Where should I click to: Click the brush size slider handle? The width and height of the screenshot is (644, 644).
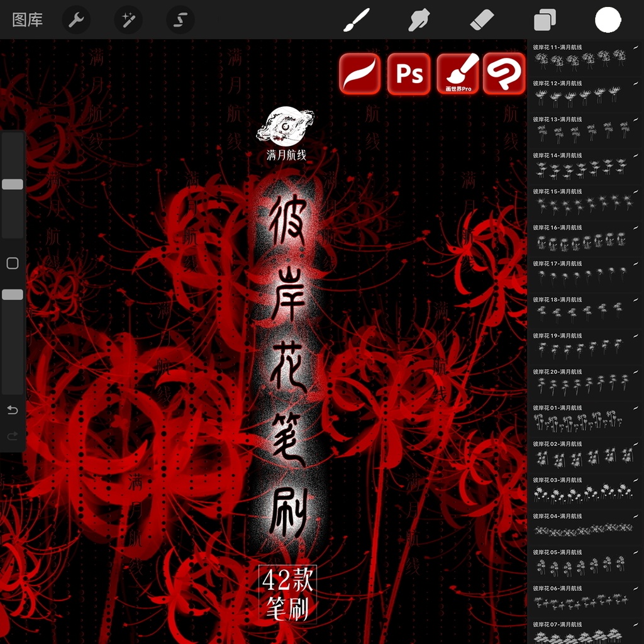13,184
